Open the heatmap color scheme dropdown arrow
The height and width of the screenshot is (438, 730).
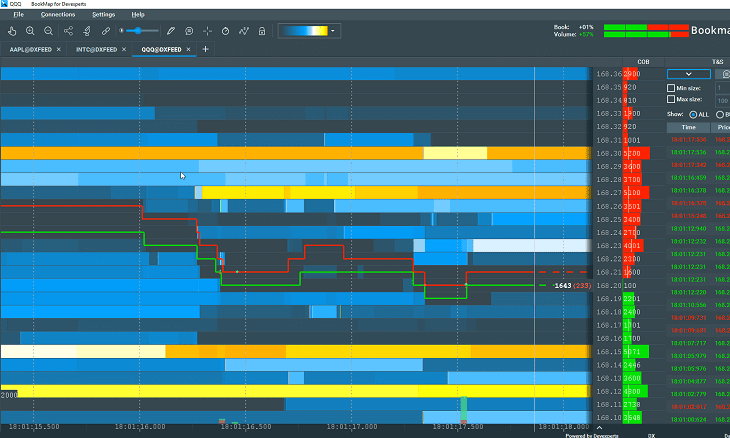(332, 31)
